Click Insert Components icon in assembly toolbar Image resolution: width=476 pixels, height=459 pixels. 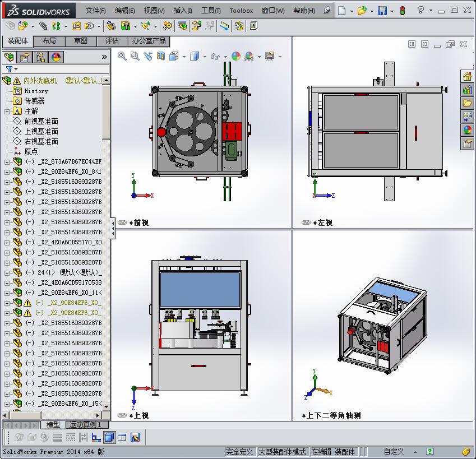coord(22,26)
